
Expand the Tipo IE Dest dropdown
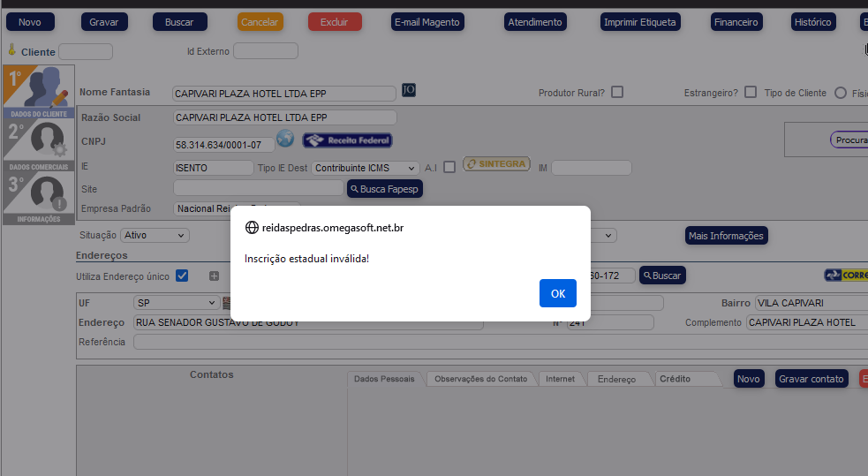click(x=366, y=168)
